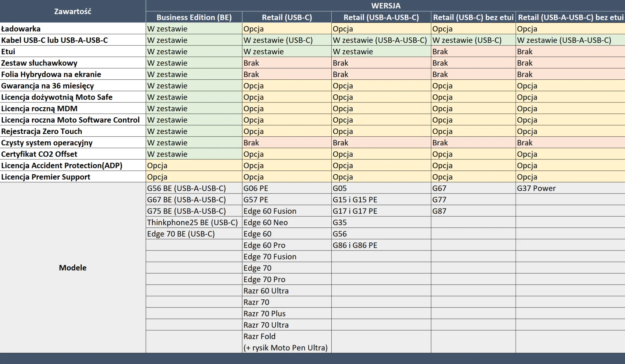This screenshot has width=625, height=364.
Task: Click the 'G57 PE' model cell
Action: (x=287, y=199)
